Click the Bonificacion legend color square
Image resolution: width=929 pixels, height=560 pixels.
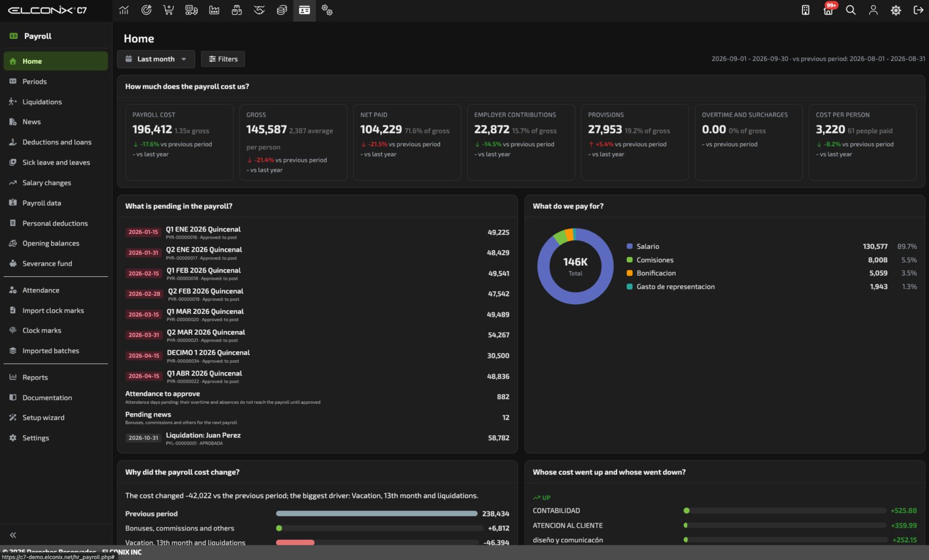629,273
